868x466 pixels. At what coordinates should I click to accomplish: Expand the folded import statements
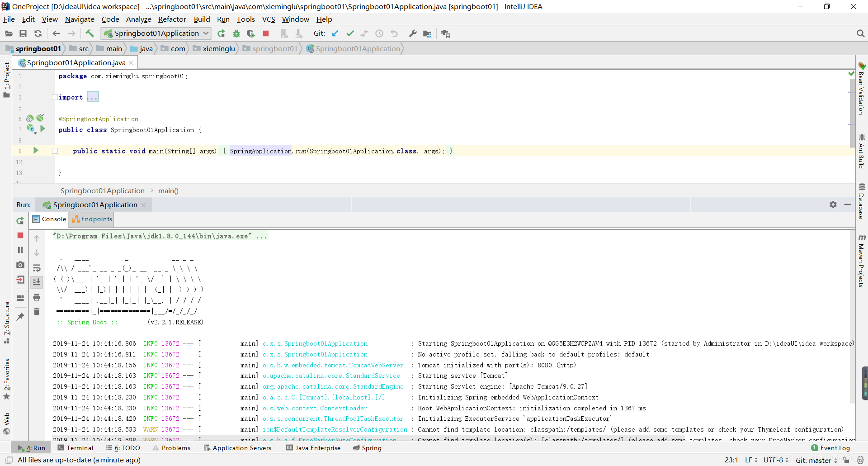click(x=93, y=97)
